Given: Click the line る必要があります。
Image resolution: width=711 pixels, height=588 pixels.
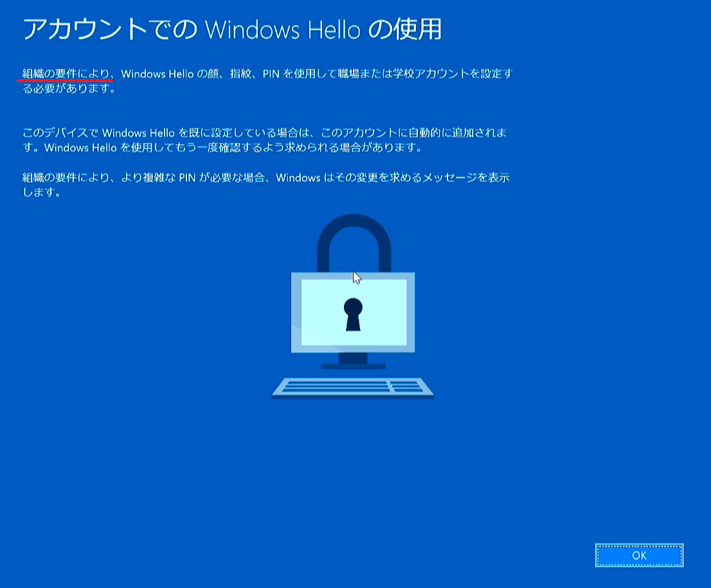Looking at the screenshot, I should click(x=69, y=89).
